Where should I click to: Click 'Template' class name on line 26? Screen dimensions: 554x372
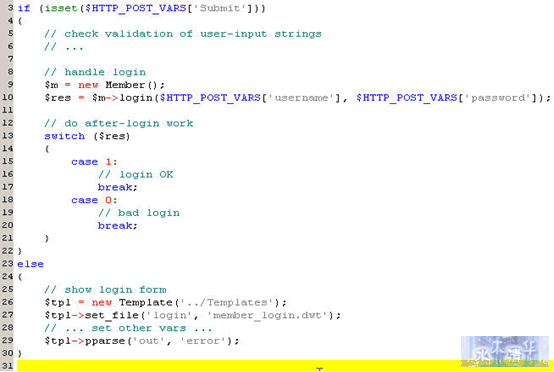coord(146,302)
